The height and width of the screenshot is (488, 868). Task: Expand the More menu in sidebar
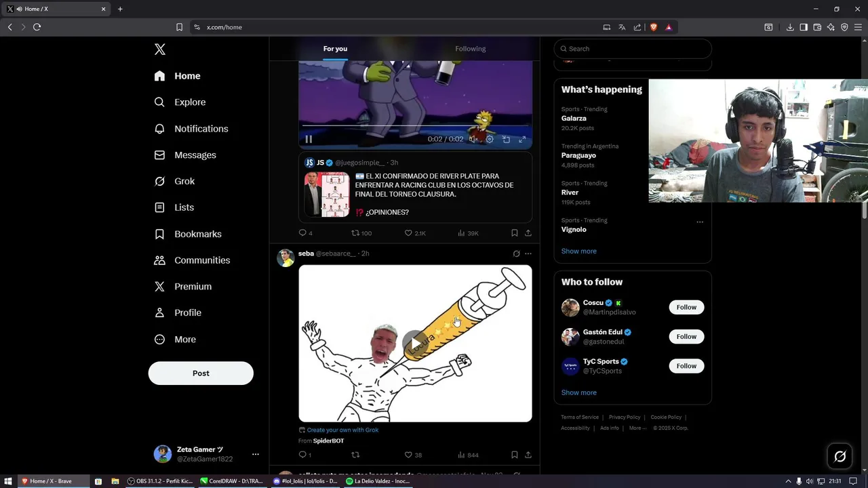coord(175,340)
